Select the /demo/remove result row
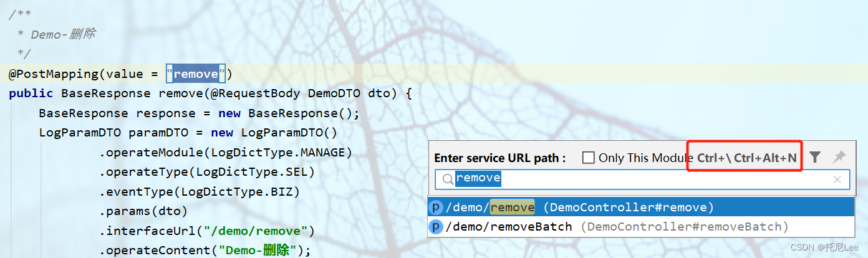Viewport: 868px width, 258px height. pyautogui.click(x=641, y=207)
